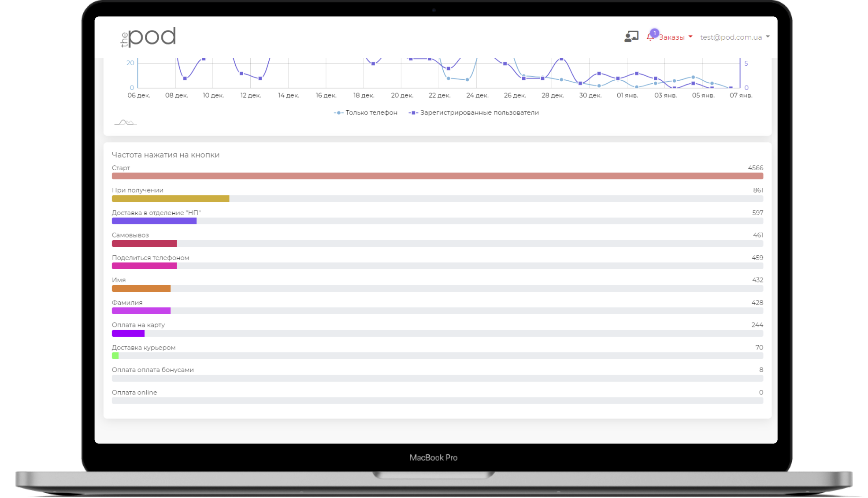
Task: Click the blue circle legend marker
Action: [338, 113]
